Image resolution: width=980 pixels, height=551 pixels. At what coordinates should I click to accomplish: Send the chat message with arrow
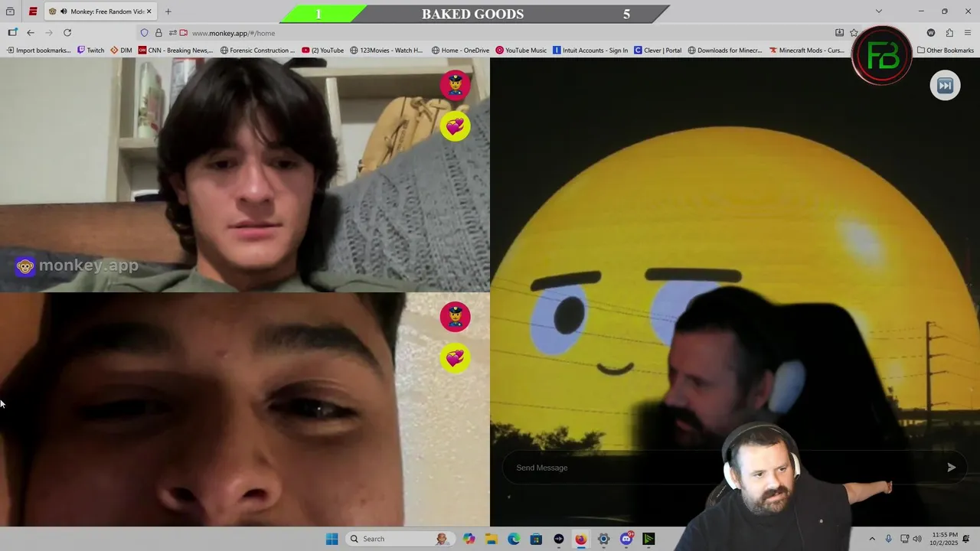[951, 468]
